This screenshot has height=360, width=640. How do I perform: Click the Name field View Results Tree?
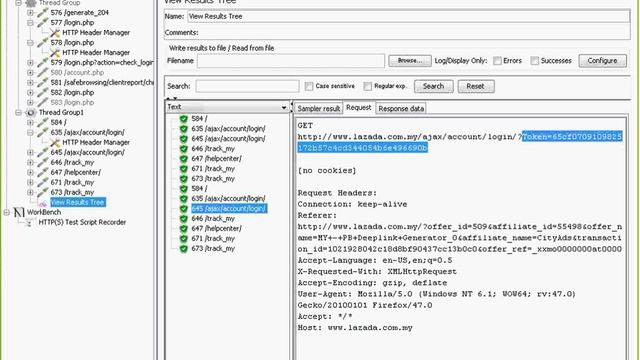click(x=408, y=16)
